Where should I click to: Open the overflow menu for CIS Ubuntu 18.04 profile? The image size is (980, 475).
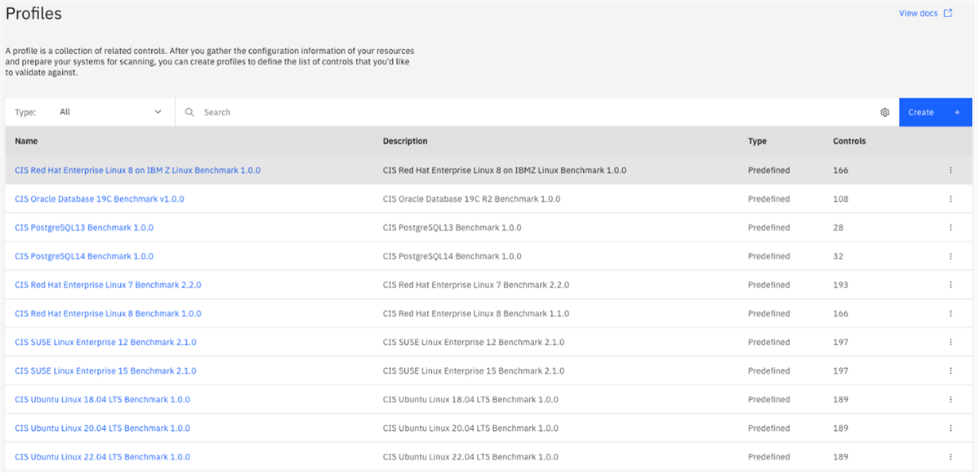coord(951,399)
